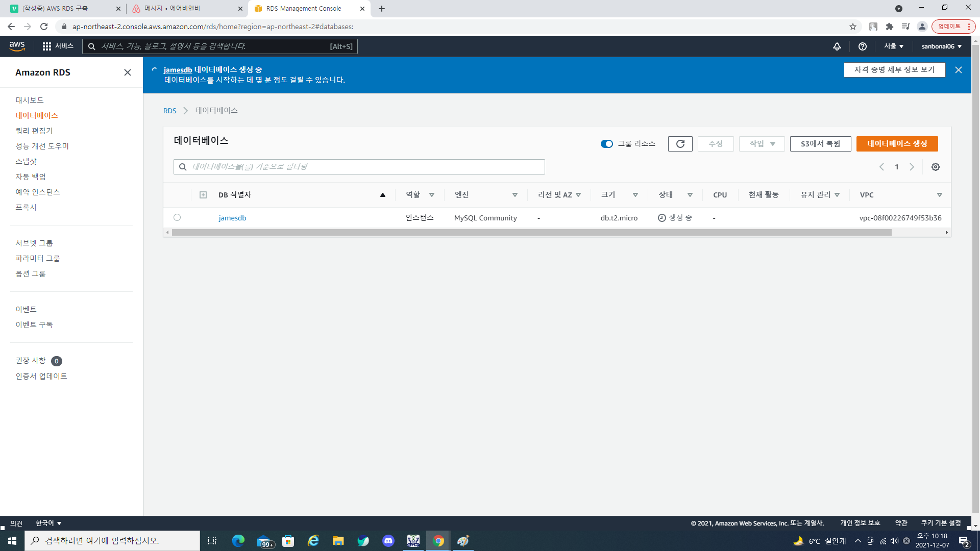This screenshot has height=551, width=980.
Task: Click the AWS logo home icon
Action: (17, 46)
